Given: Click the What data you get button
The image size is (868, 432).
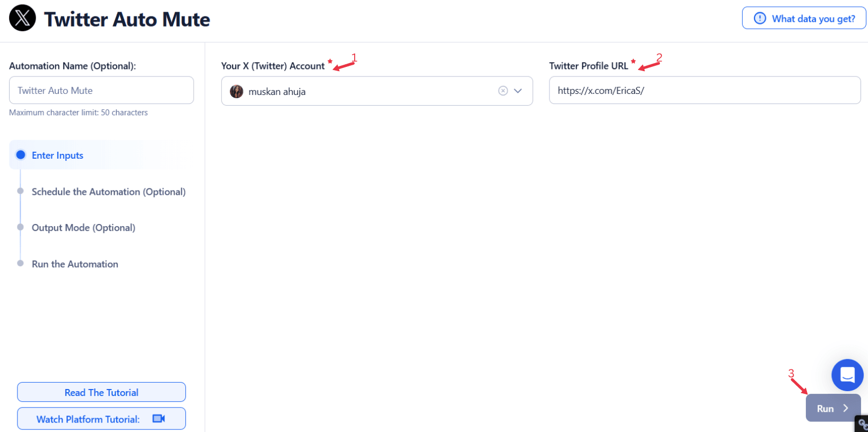Looking at the screenshot, I should pyautogui.click(x=804, y=19).
